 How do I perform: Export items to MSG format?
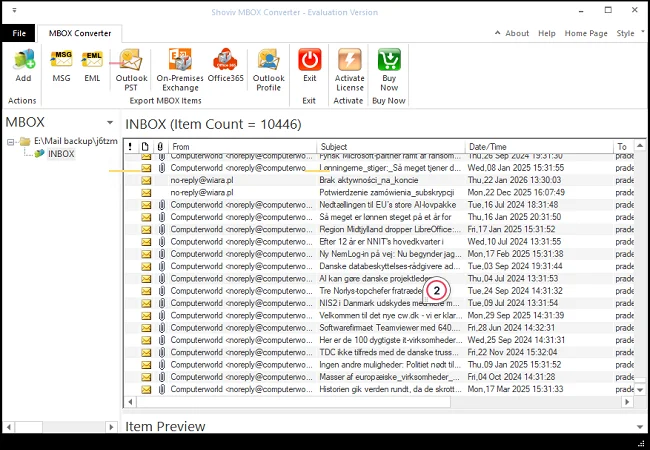pos(61,65)
